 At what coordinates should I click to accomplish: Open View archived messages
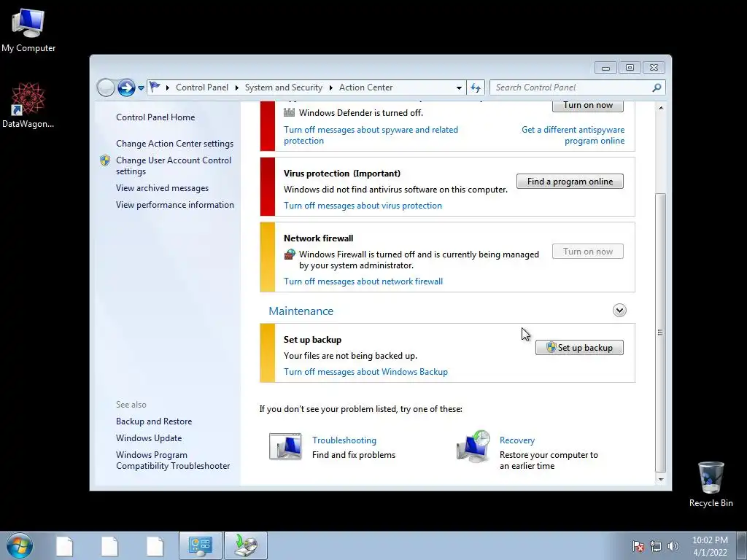coord(162,188)
